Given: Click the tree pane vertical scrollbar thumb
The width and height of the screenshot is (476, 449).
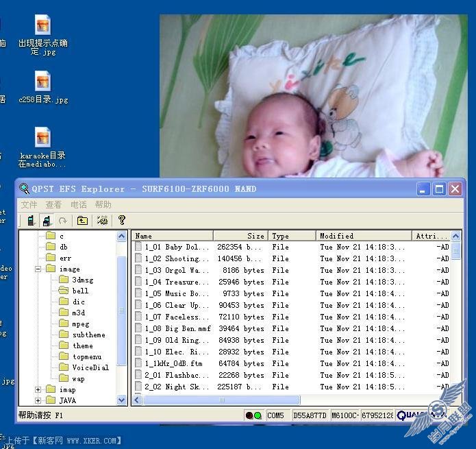Looking at the screenshot, I should coord(121,311).
